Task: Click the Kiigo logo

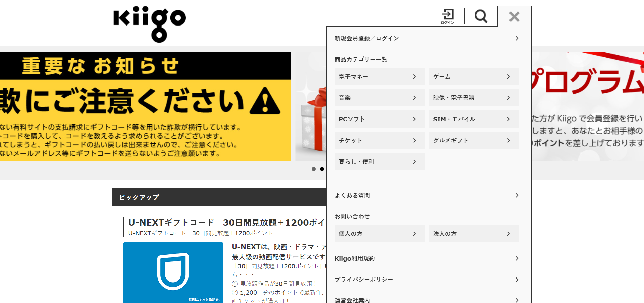Action: pyautogui.click(x=150, y=24)
